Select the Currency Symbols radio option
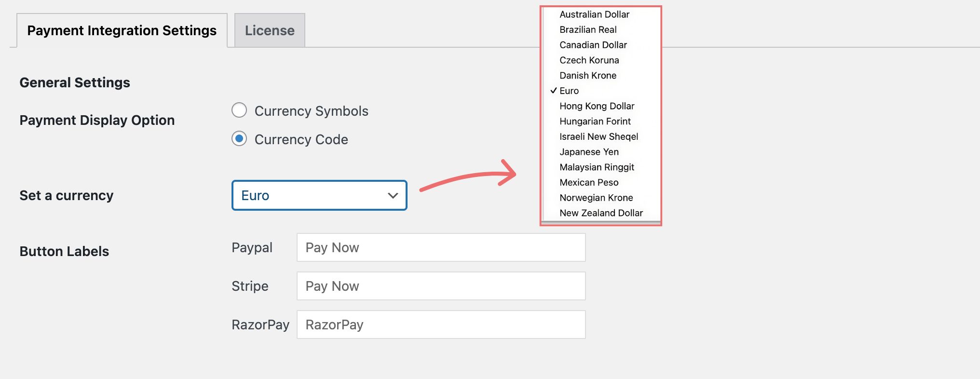The height and width of the screenshot is (379, 980). [239, 110]
